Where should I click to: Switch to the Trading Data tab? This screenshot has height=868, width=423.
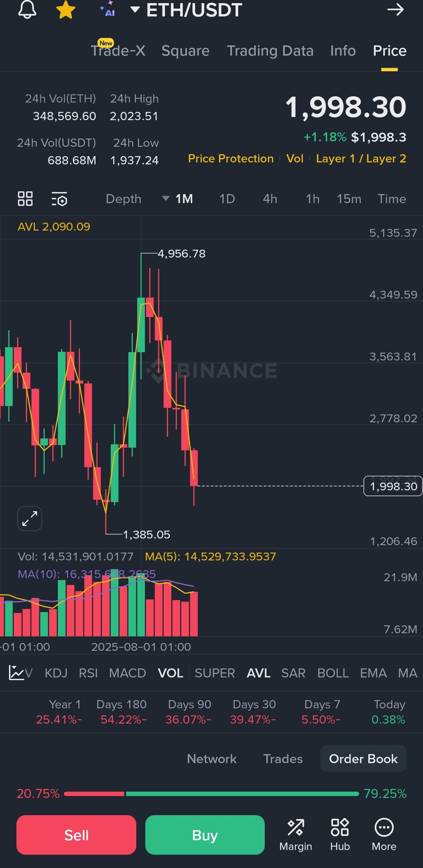coord(270,51)
